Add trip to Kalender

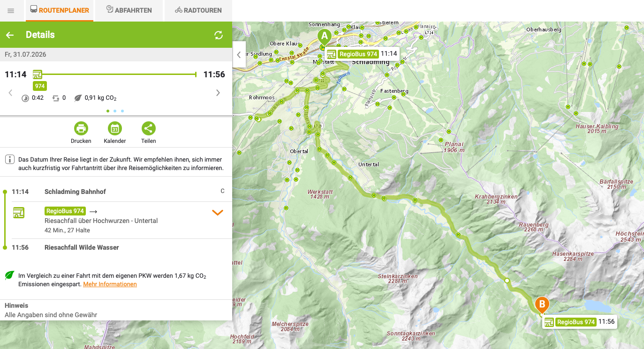[115, 128]
